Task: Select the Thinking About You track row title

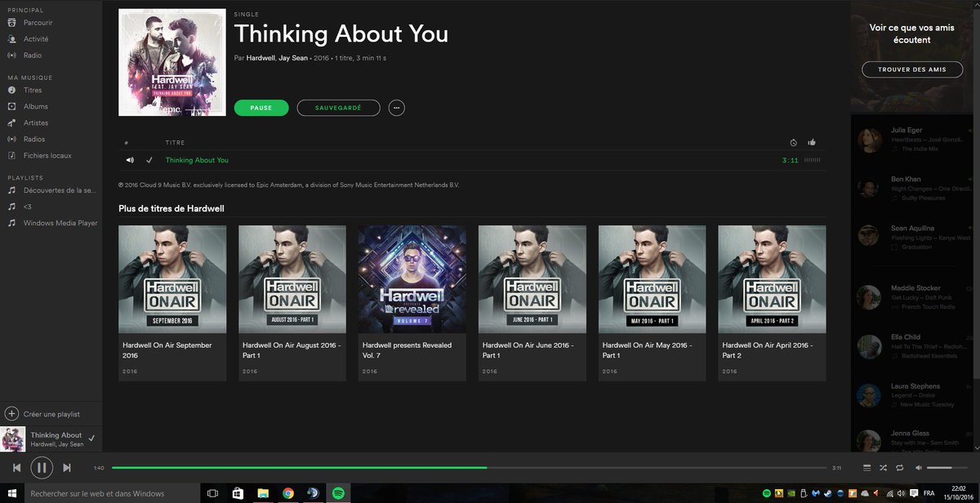Action: (197, 160)
